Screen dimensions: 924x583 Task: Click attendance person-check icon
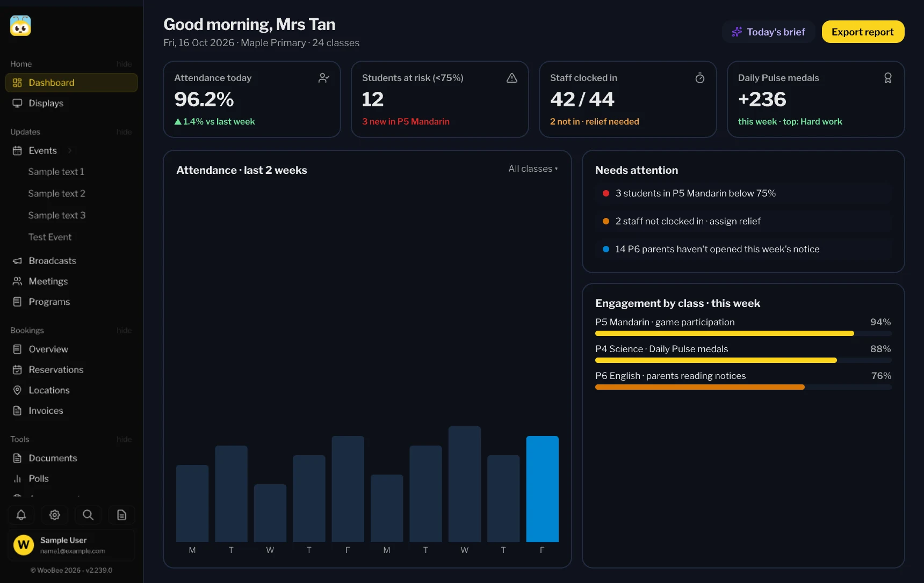tap(323, 78)
